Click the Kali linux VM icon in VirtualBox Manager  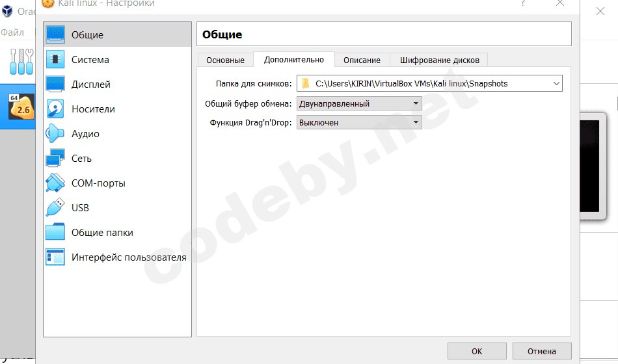point(21,107)
